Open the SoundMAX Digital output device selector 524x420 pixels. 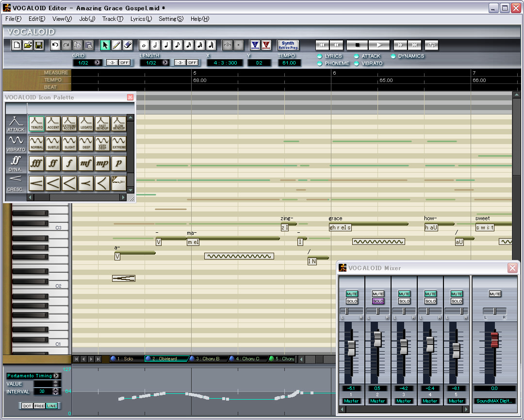tap(494, 401)
